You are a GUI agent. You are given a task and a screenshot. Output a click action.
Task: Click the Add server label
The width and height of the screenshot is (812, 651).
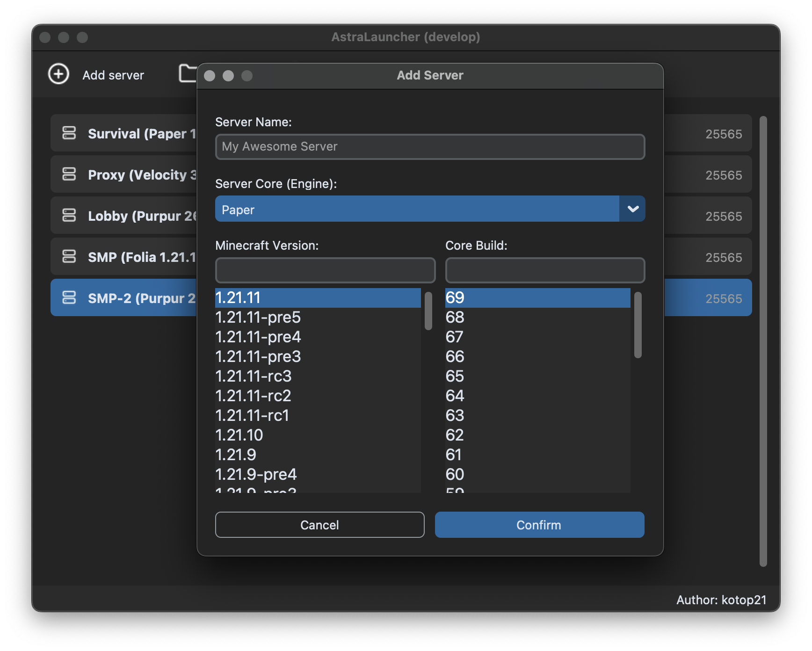coord(113,75)
